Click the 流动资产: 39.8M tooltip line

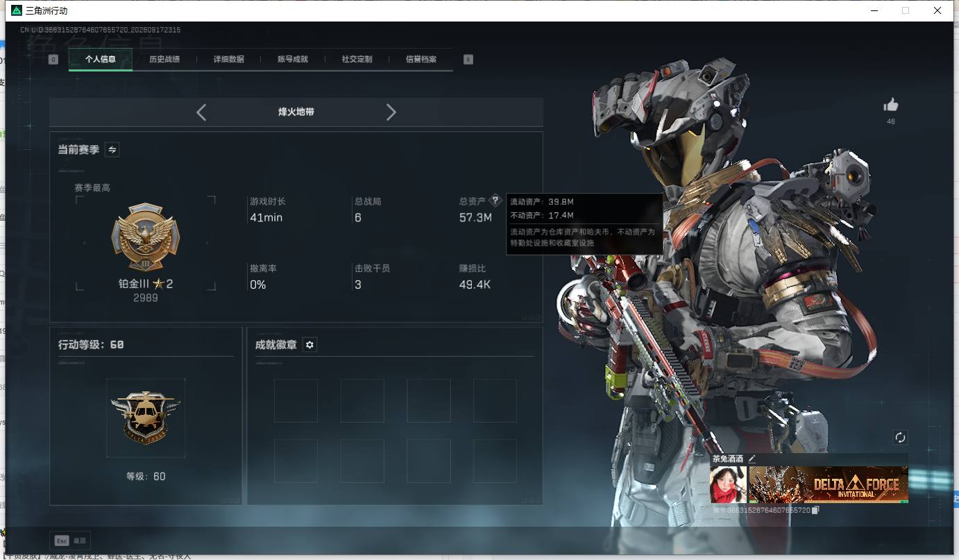[x=542, y=202]
